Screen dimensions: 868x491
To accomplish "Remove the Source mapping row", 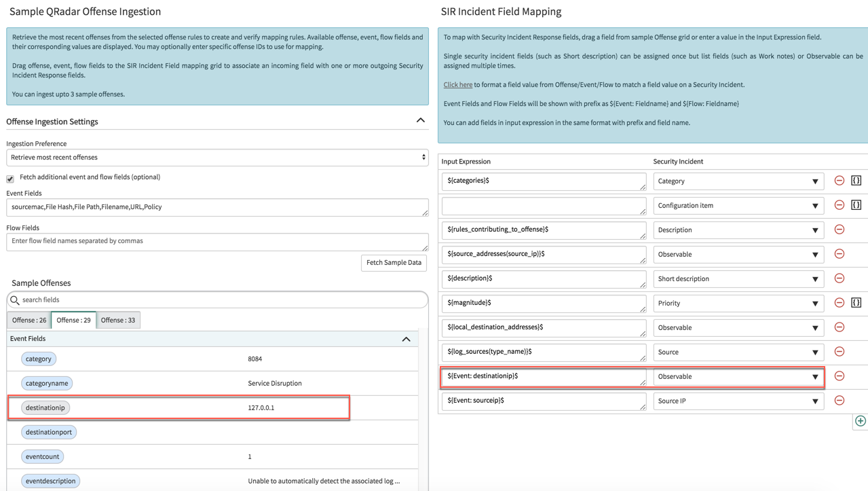I will coord(839,352).
